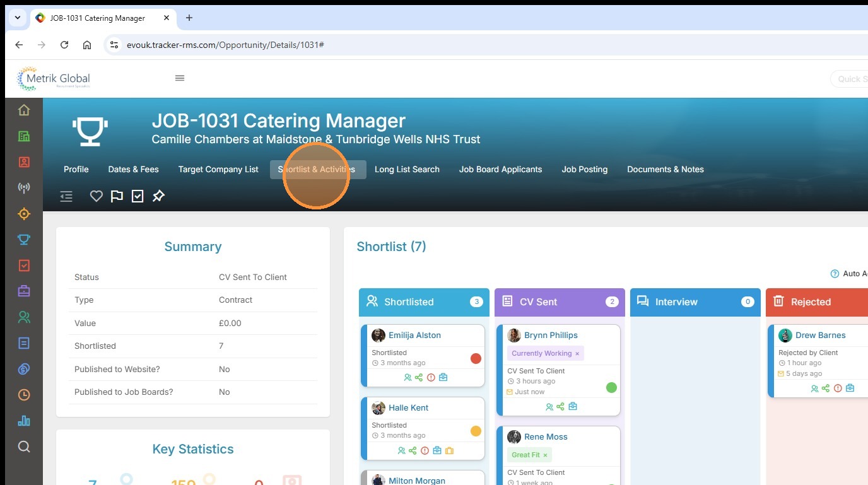Open the purple briefcase sidebar icon

coord(24,291)
